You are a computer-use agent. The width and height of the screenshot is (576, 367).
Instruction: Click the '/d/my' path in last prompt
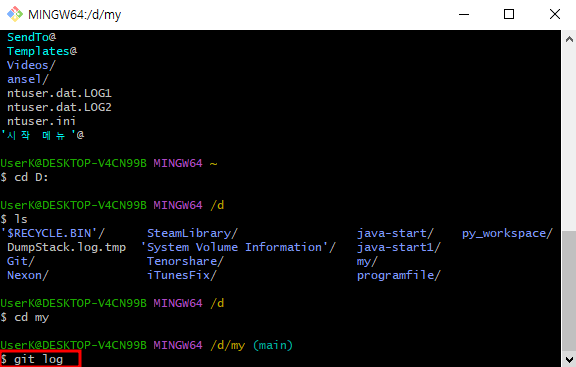tap(227, 345)
